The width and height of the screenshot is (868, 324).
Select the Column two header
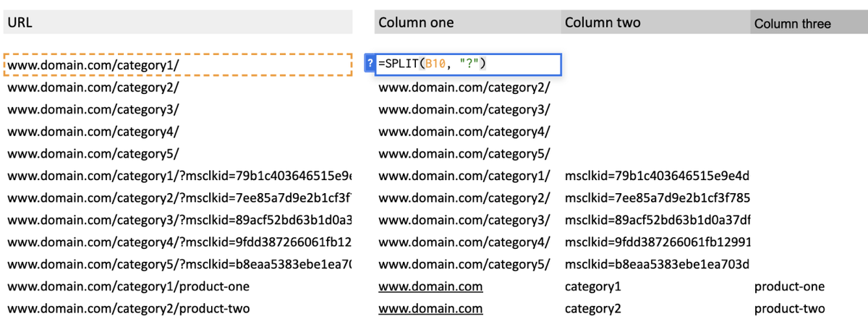pyautogui.click(x=655, y=22)
